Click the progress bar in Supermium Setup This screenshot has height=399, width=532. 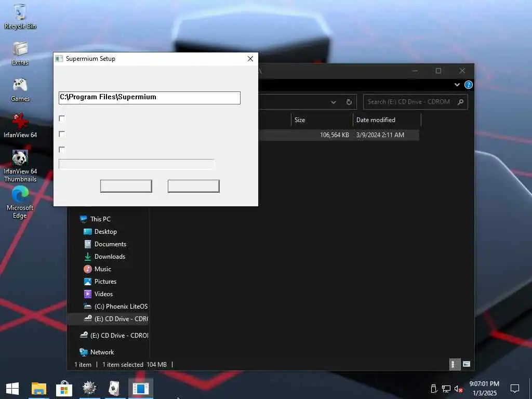[137, 164]
